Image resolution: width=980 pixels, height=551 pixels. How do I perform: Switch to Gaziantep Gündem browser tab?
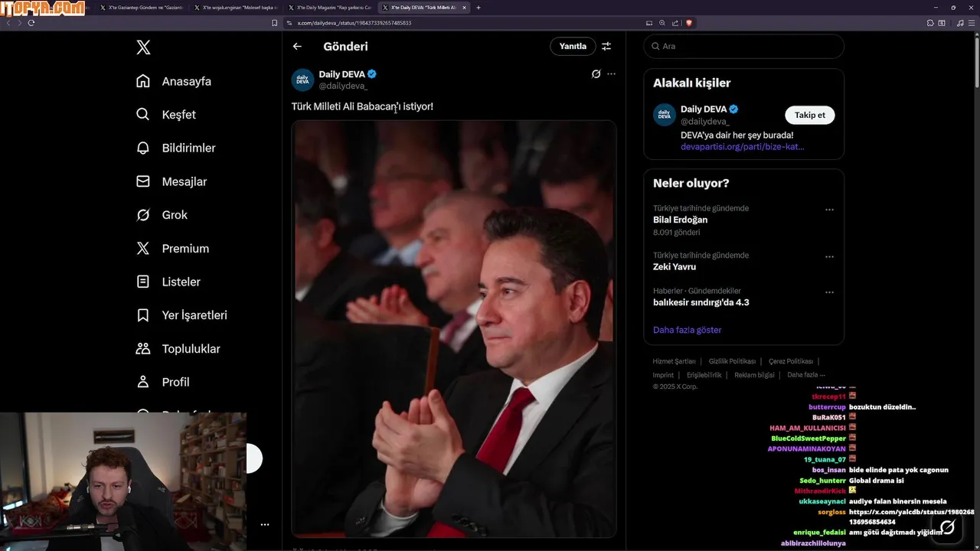(142, 8)
